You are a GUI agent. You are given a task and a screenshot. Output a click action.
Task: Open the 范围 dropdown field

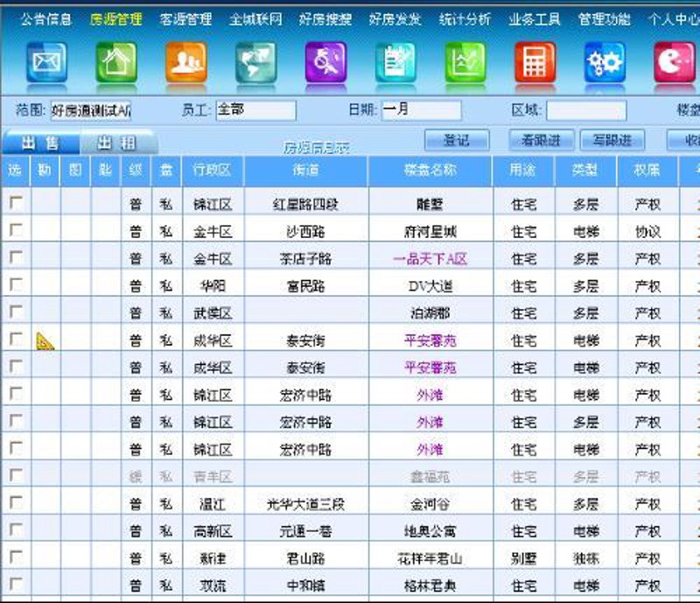(x=91, y=110)
